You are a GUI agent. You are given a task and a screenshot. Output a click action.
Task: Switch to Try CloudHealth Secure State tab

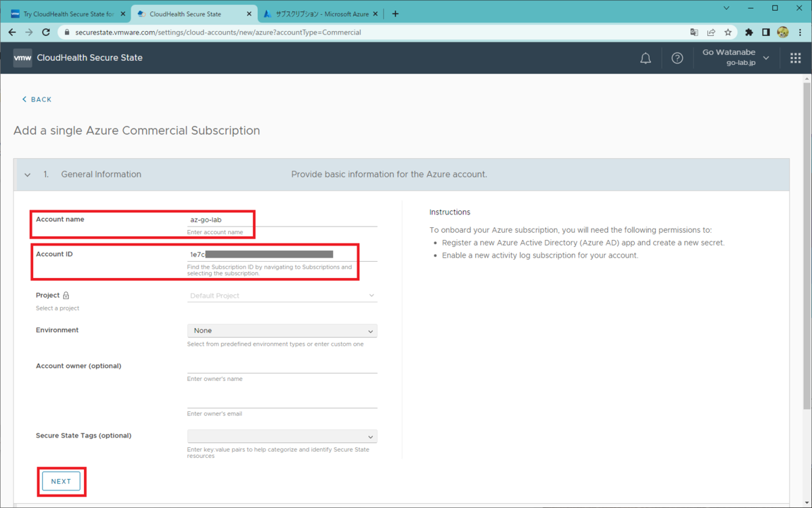(66, 14)
